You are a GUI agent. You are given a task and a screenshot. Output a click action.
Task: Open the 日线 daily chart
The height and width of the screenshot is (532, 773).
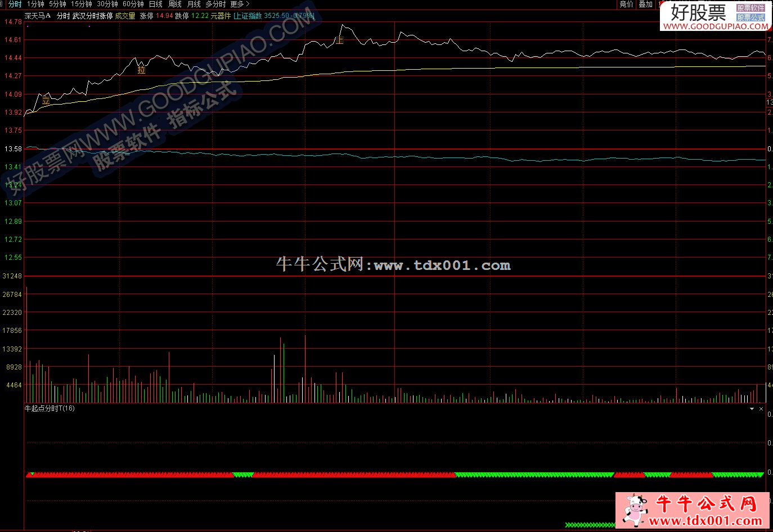click(155, 4)
